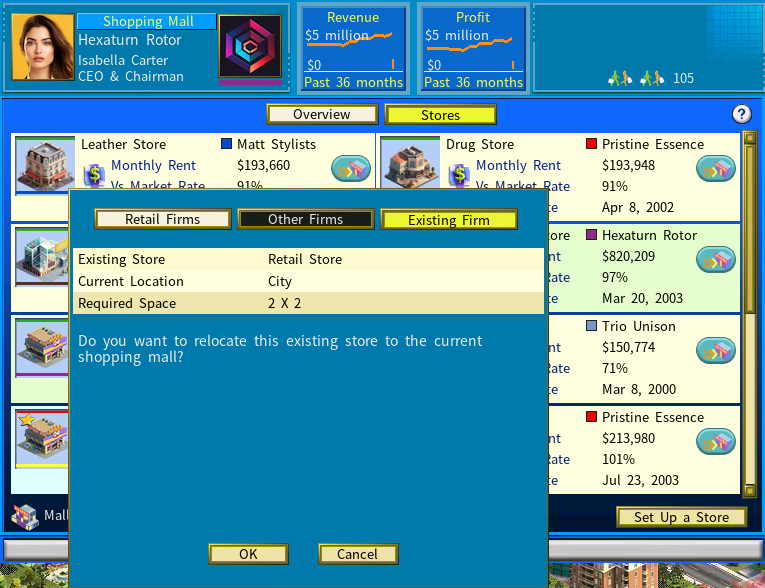The width and height of the screenshot is (765, 588).
Task: Click the dollar rent icon for Leather Store
Action: point(94,176)
